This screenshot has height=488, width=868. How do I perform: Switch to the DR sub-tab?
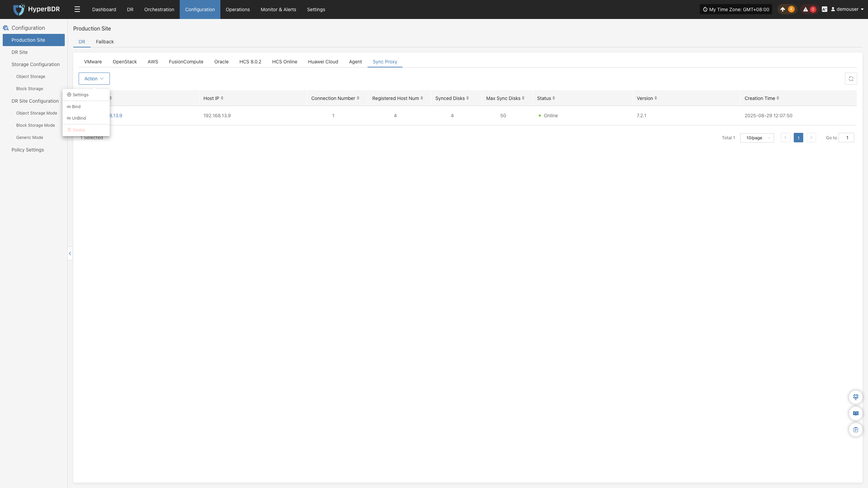[x=82, y=42]
